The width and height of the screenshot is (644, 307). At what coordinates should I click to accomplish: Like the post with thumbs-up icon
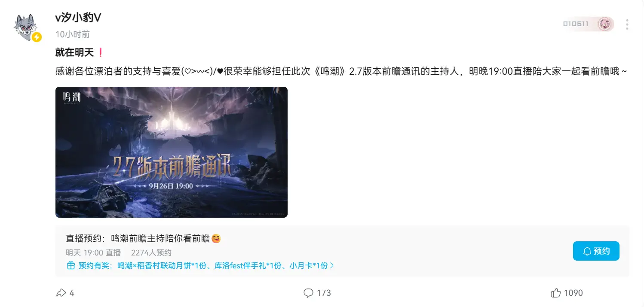[555, 293]
